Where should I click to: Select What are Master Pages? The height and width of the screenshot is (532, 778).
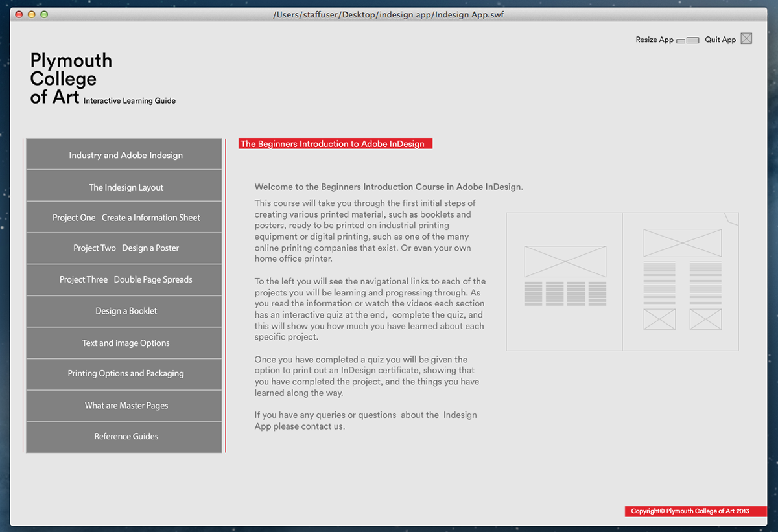124,406
